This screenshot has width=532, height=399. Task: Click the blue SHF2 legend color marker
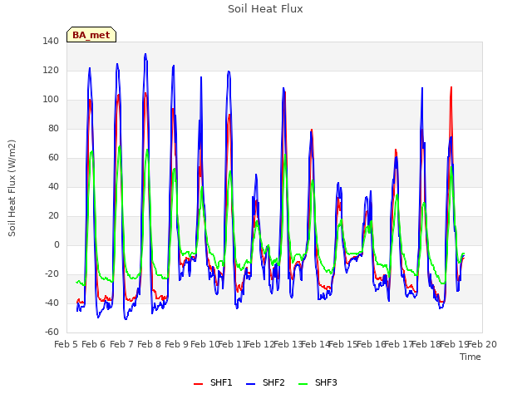[x=250, y=384]
